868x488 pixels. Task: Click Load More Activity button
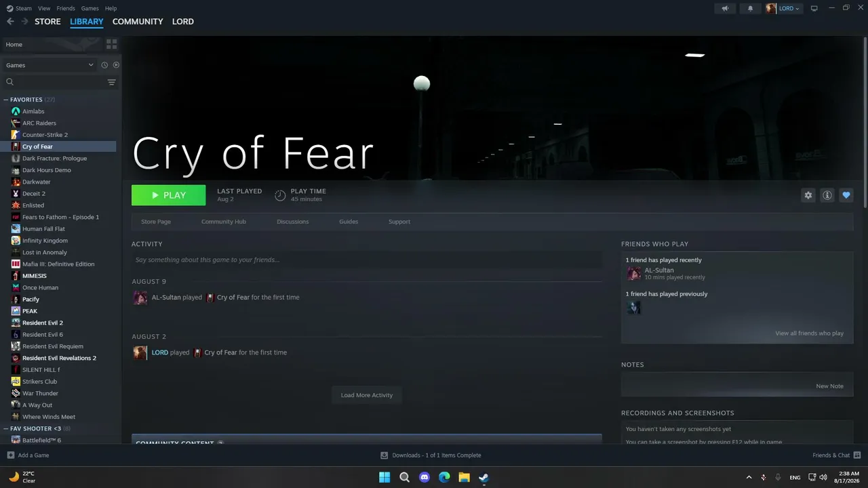point(367,395)
